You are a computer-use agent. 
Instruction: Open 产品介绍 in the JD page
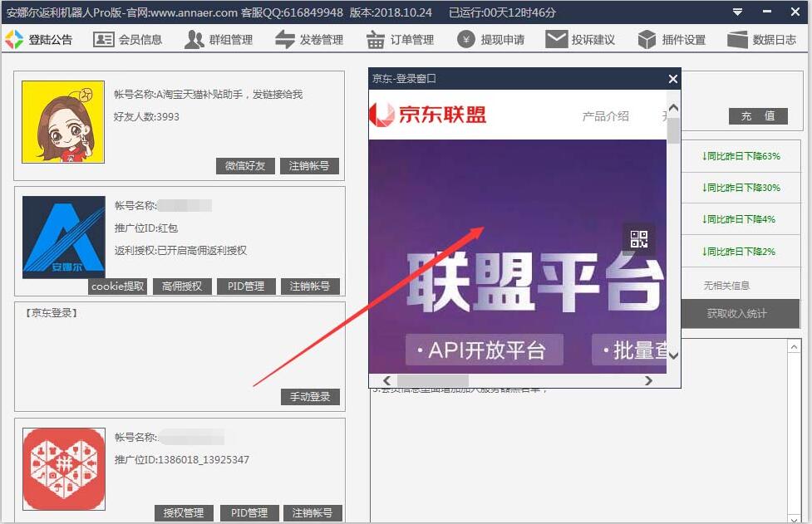point(605,116)
